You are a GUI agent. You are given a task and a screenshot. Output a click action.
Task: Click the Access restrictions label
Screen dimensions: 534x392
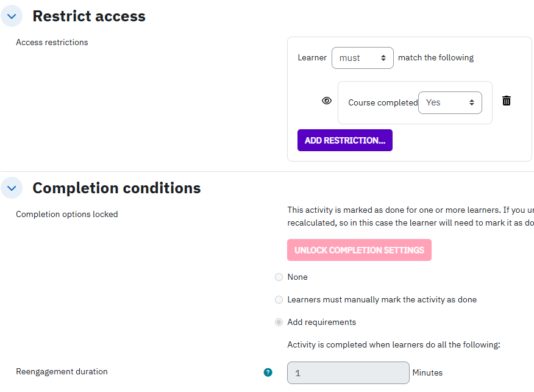[x=52, y=42]
